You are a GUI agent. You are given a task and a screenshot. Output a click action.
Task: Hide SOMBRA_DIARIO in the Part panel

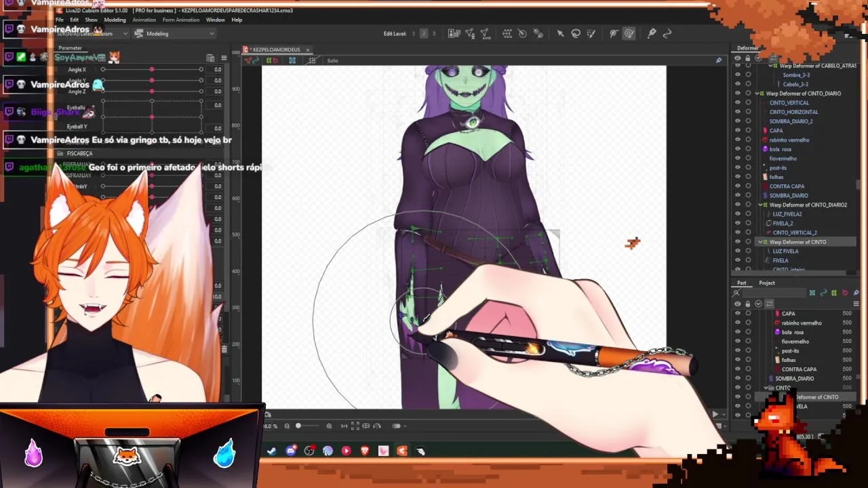pyautogui.click(x=738, y=379)
